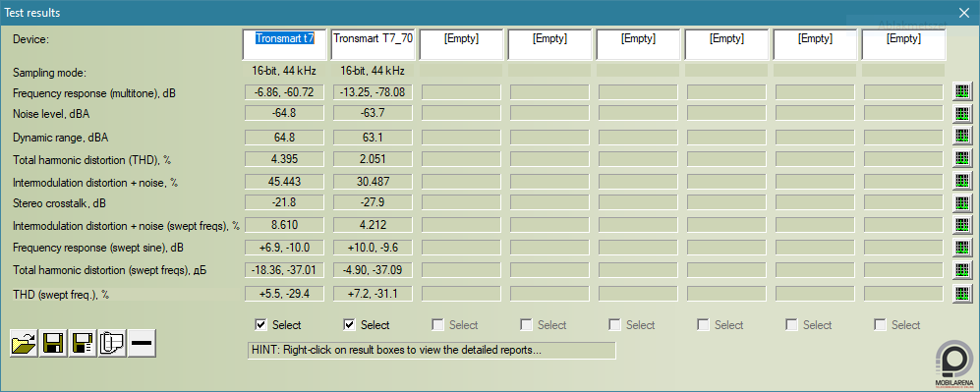
Task: Click the minus remove results icon
Action: coord(142,343)
